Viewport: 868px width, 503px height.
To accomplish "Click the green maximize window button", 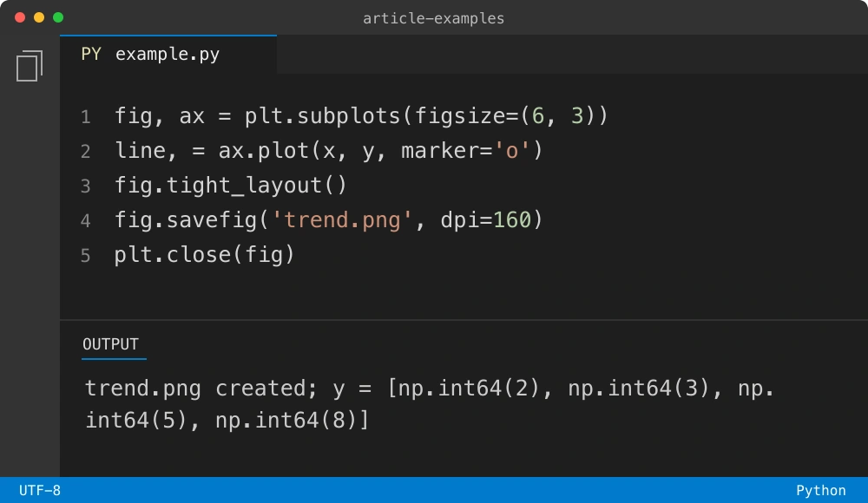I will 58,17.
